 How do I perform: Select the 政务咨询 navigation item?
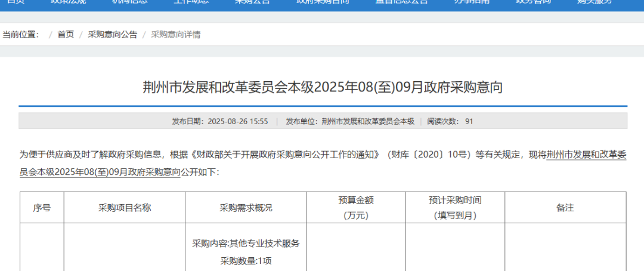tap(532, 2)
